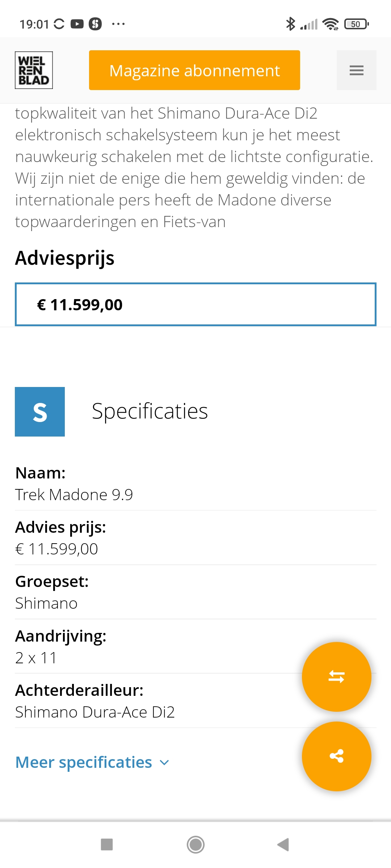Tap the Magazine abonnement button
391x868 pixels.
point(194,70)
